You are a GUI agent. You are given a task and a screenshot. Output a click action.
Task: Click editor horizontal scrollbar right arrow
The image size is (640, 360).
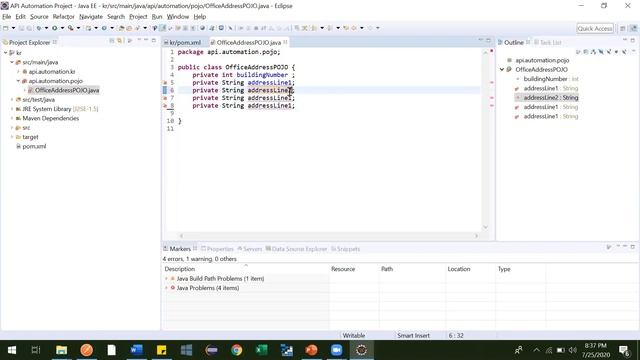click(476, 236)
